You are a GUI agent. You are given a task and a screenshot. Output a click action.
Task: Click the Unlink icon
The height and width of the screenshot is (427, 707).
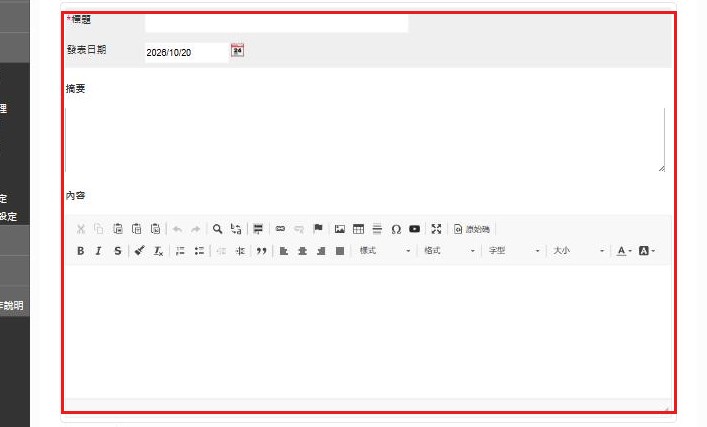(x=298, y=229)
